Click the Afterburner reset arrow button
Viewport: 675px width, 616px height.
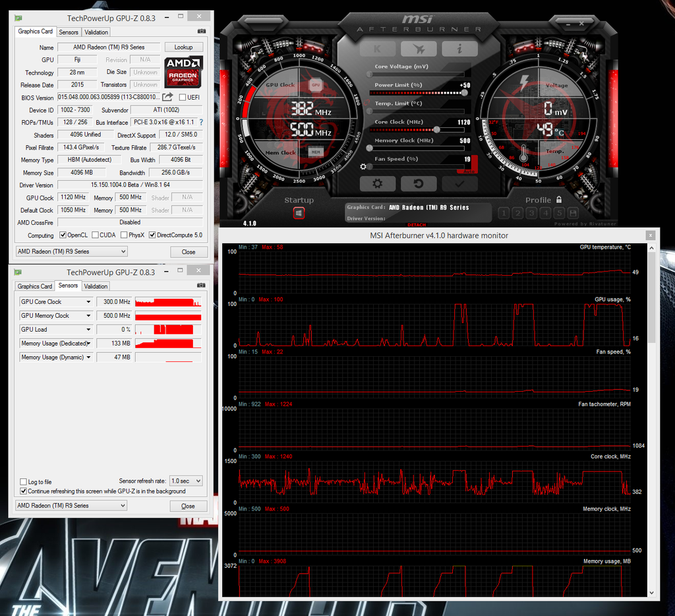(x=419, y=184)
